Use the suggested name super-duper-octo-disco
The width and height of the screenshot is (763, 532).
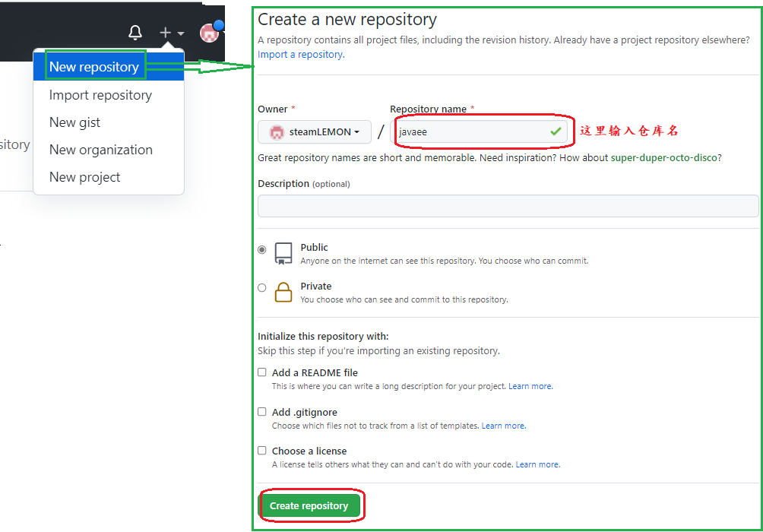pyautogui.click(x=663, y=158)
